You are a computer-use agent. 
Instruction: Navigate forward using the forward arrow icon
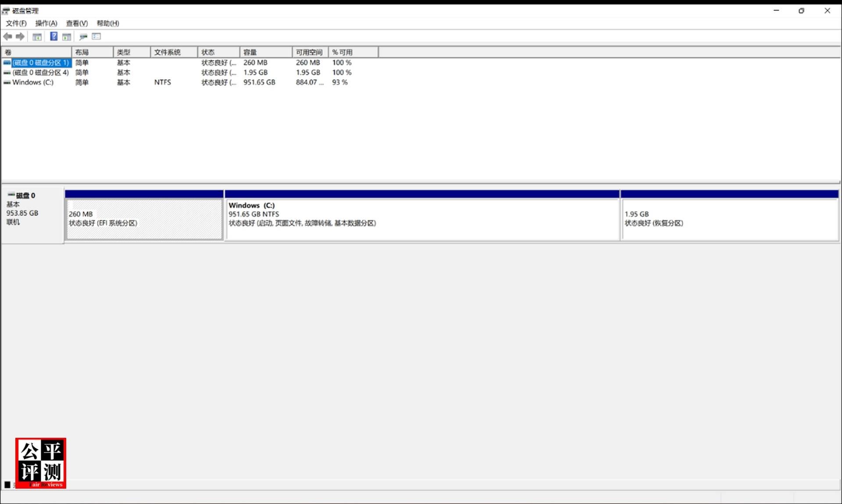coord(20,36)
